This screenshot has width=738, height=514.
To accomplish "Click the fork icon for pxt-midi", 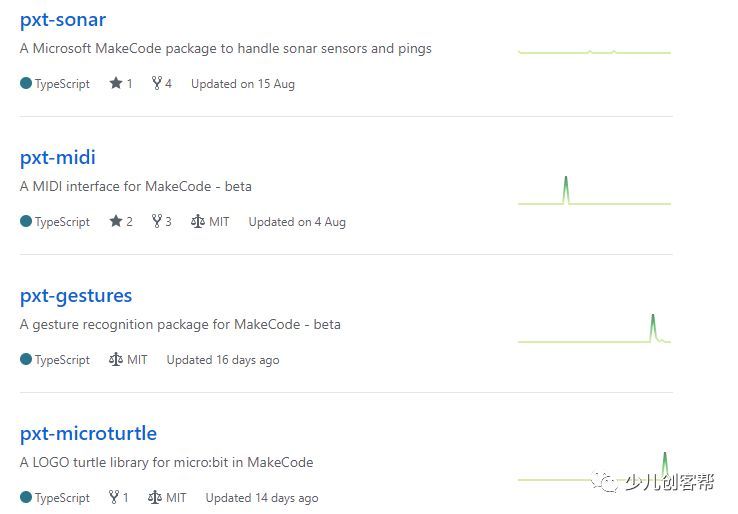I will tap(157, 222).
